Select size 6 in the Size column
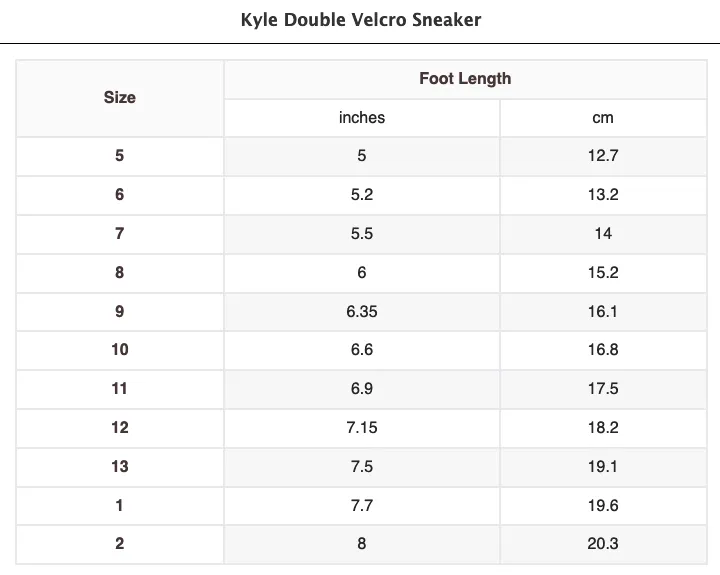This screenshot has height=575, width=720. point(120,195)
